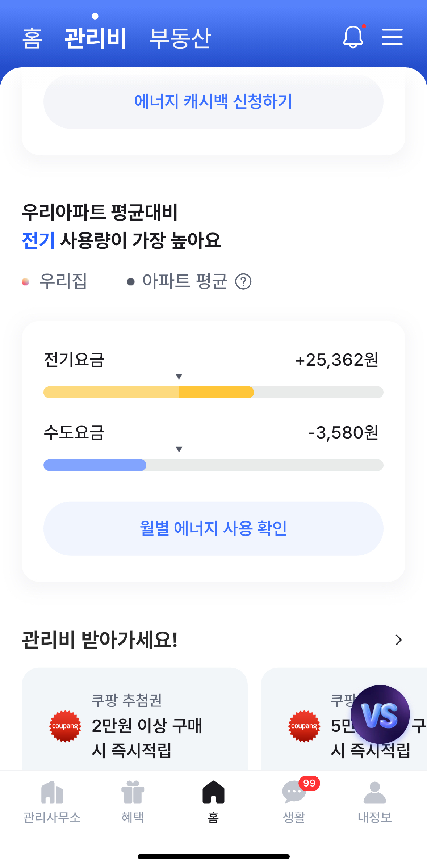Switch to the 홈 top tab
427x868 pixels.
pos(32,38)
